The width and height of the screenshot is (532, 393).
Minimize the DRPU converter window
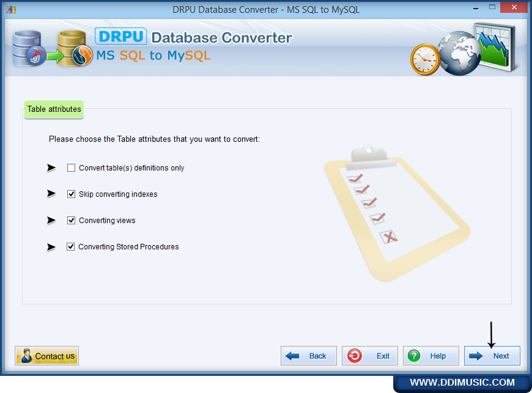pyautogui.click(x=476, y=7)
